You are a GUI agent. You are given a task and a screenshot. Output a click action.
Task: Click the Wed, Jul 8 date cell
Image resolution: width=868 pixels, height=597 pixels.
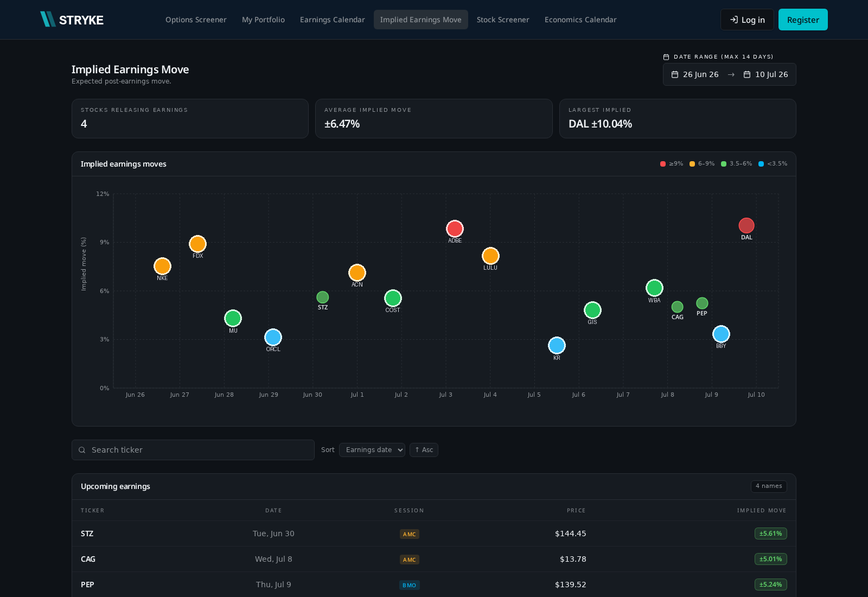pos(273,559)
